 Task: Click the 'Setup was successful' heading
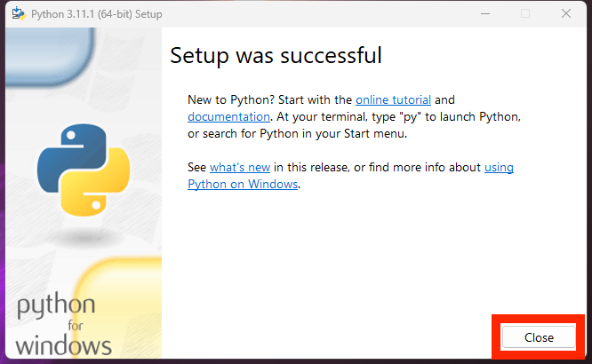[276, 56]
